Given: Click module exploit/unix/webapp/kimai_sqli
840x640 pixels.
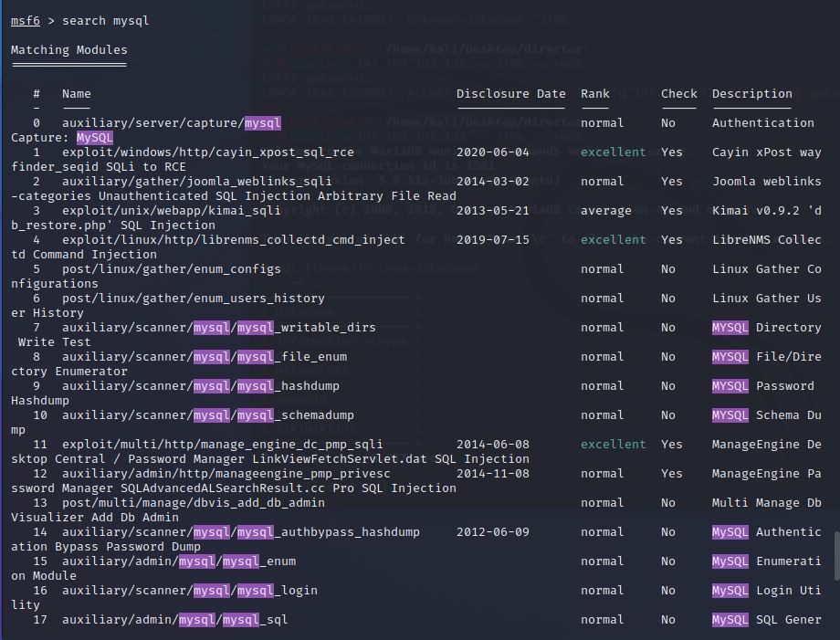Looking at the screenshot, I should [x=172, y=211].
